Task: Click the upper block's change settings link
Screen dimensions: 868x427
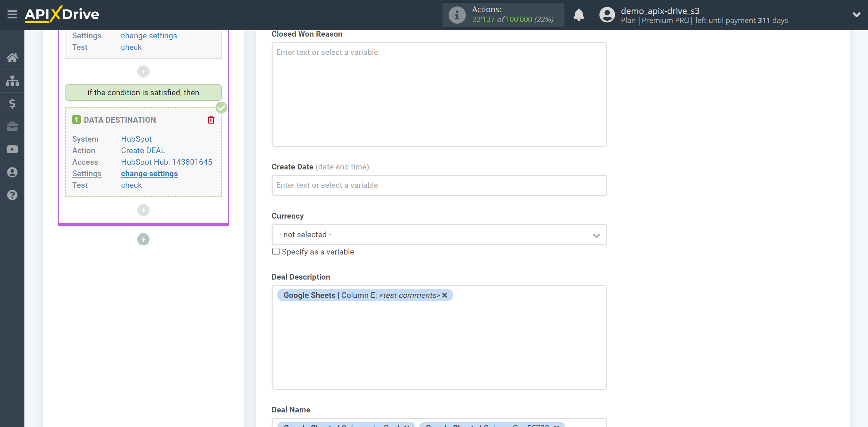Action: (x=149, y=36)
